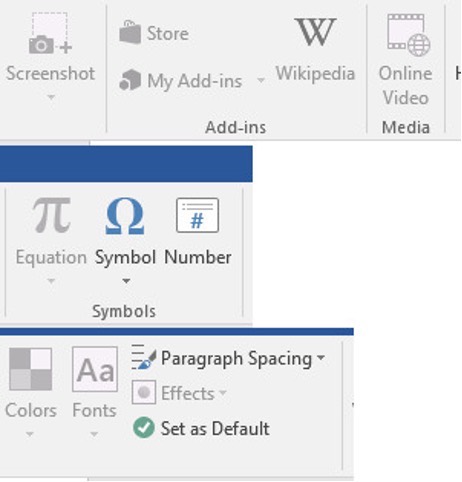
Task: Click the Wikipedia label
Action: pyautogui.click(x=315, y=73)
